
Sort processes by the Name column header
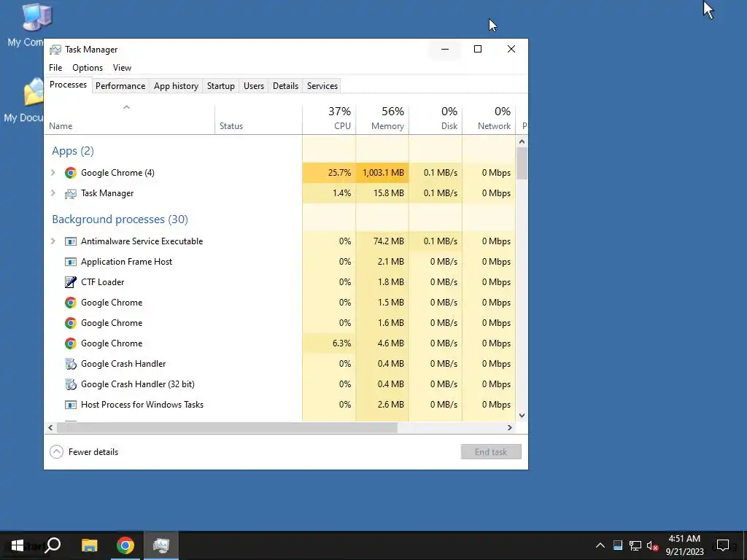130,119
